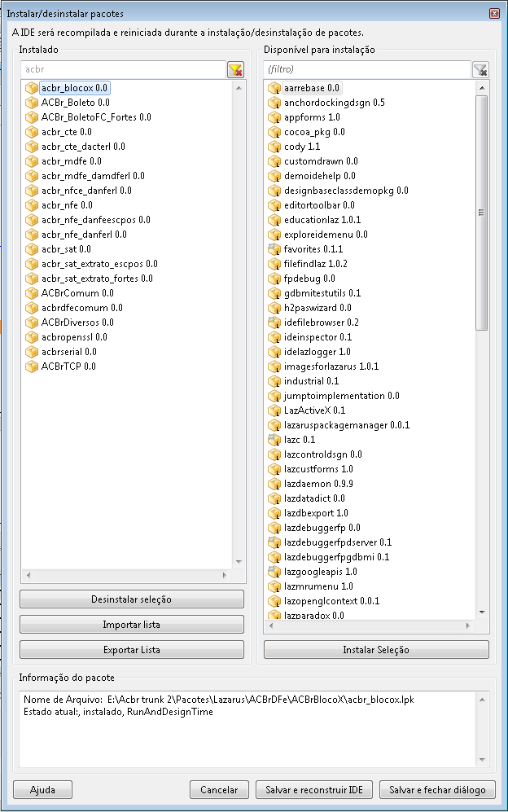Click right arrow of available list horizontal scrollbar
The width and height of the screenshot is (508, 812).
[x=467, y=626]
